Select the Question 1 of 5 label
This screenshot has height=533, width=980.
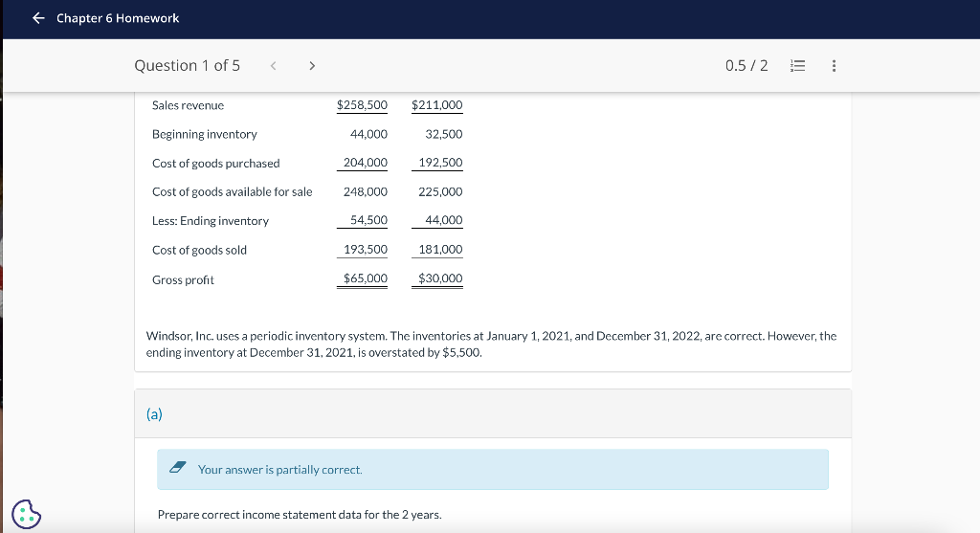pyautogui.click(x=187, y=66)
